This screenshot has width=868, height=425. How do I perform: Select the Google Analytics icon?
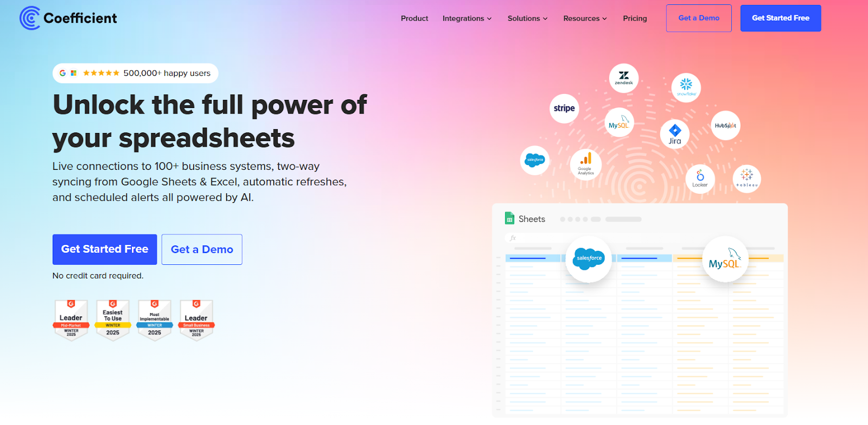pyautogui.click(x=585, y=163)
